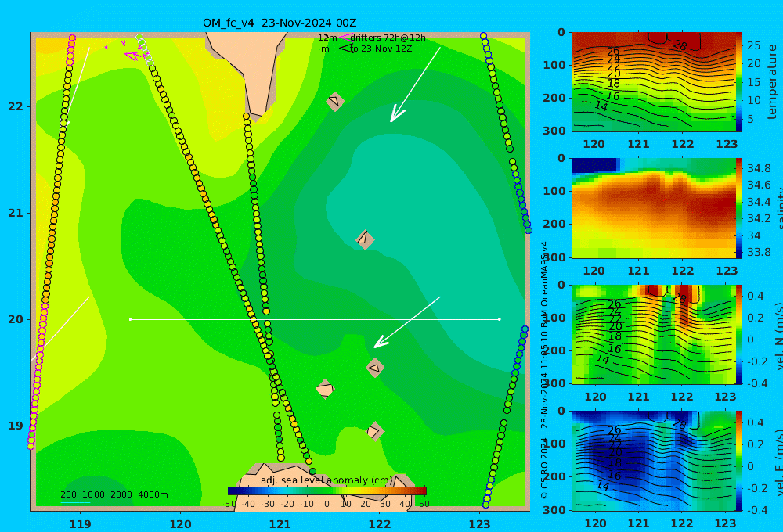Click the 28 contour label in temperature panel
783x532 pixels.
pyautogui.click(x=680, y=45)
